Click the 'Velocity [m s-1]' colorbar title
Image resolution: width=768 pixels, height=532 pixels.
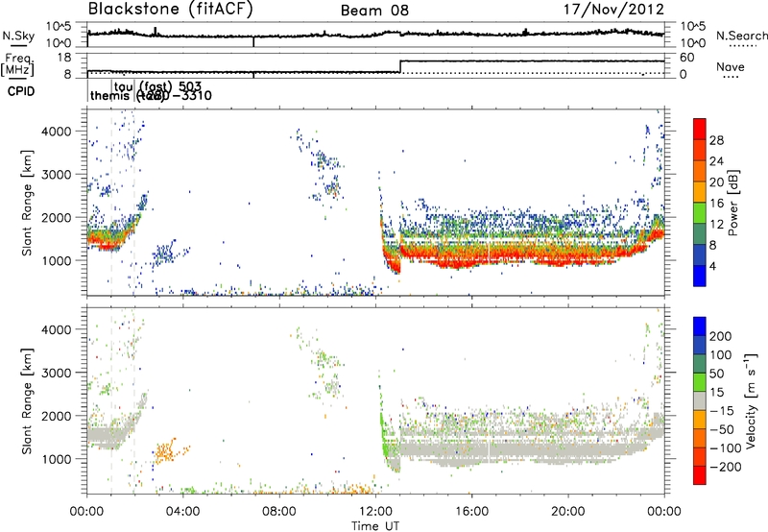(x=750, y=400)
